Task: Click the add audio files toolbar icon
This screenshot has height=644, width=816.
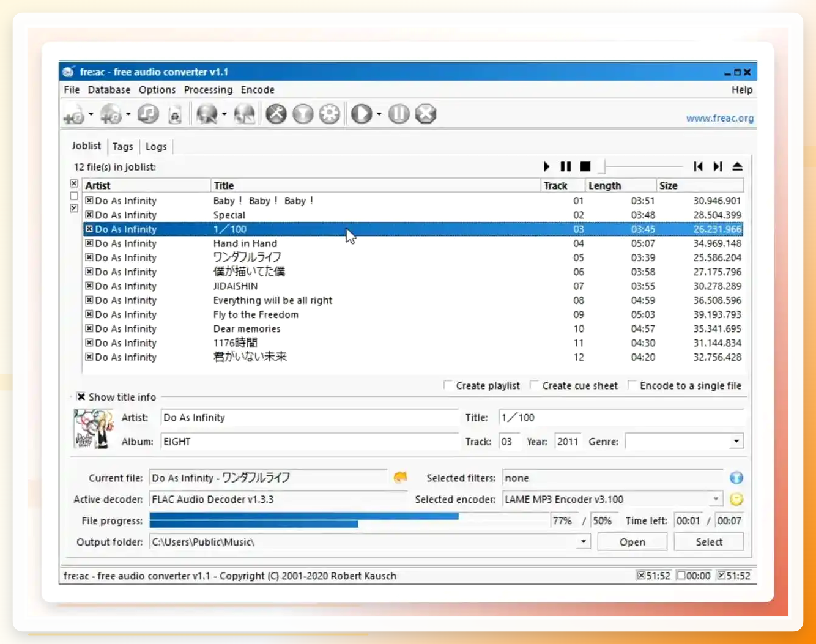Action: pyautogui.click(x=75, y=114)
